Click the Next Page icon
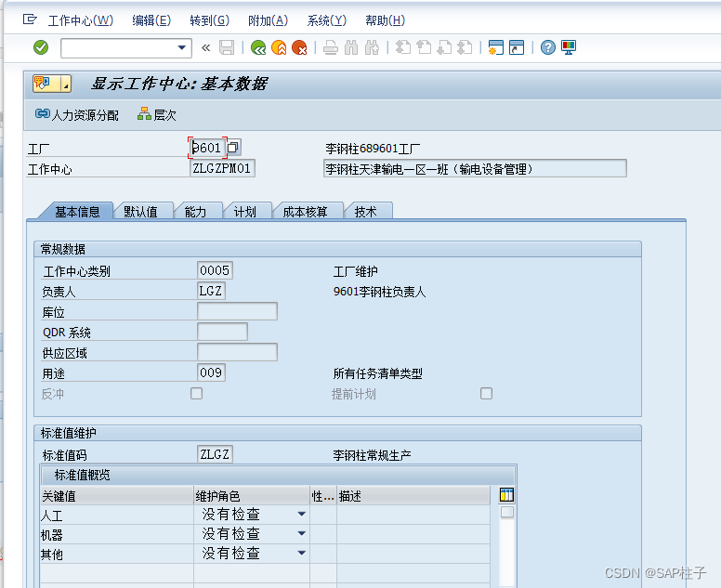The height and width of the screenshot is (588, 721). tap(444, 47)
